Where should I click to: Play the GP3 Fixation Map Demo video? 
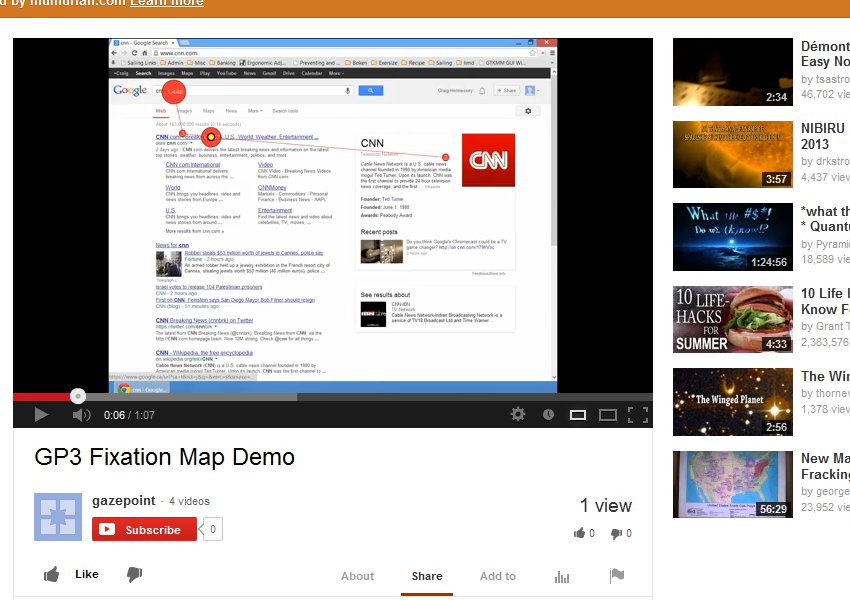41,415
